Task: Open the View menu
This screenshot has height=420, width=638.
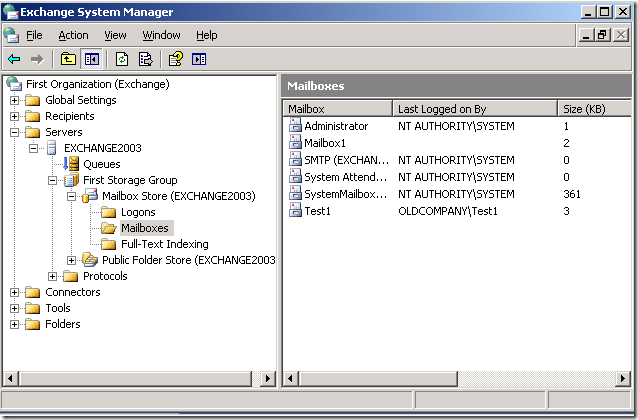Action: [115, 35]
